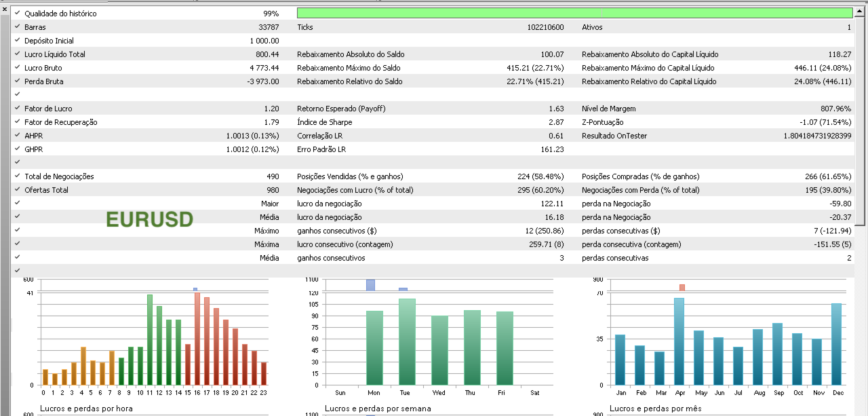Screen dimensions: 868x416
Task: Click hour 11 bar in hourly chart
Action: tap(150, 339)
